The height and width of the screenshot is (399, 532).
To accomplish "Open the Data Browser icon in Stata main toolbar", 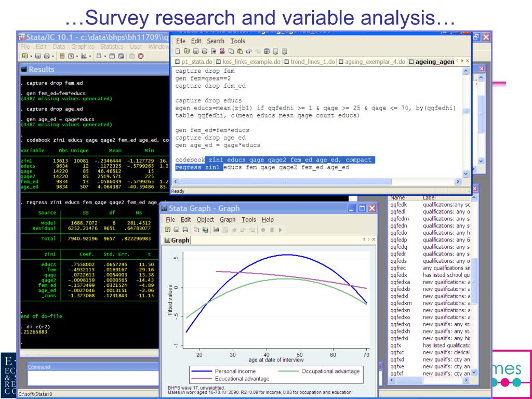I will pos(121,56).
